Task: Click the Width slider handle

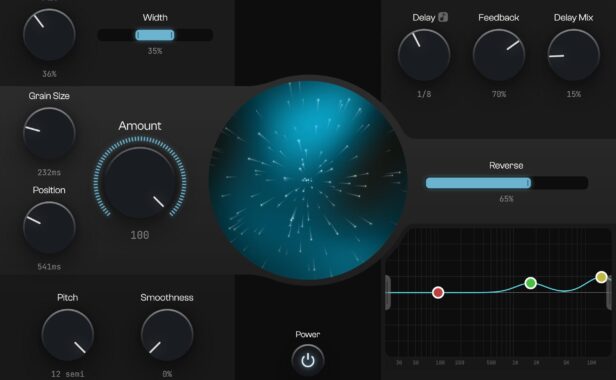Action: point(155,35)
